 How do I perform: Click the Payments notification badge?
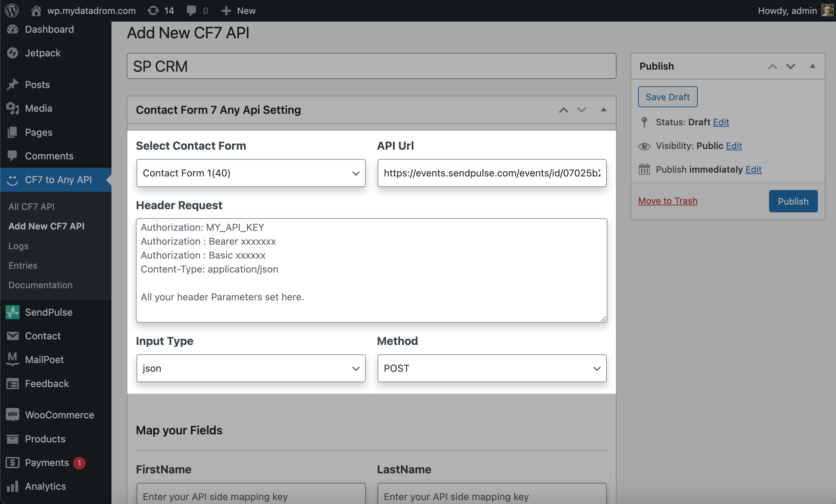click(x=79, y=463)
